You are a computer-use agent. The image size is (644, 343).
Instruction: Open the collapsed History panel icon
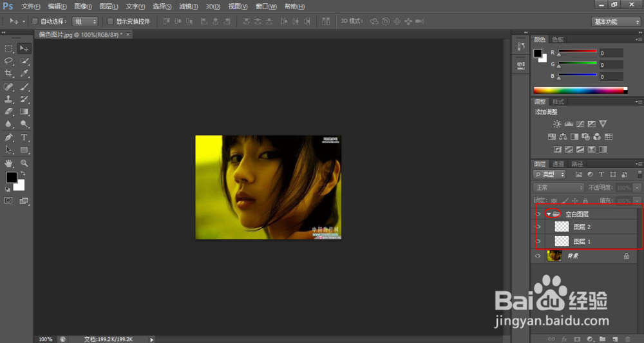click(521, 46)
